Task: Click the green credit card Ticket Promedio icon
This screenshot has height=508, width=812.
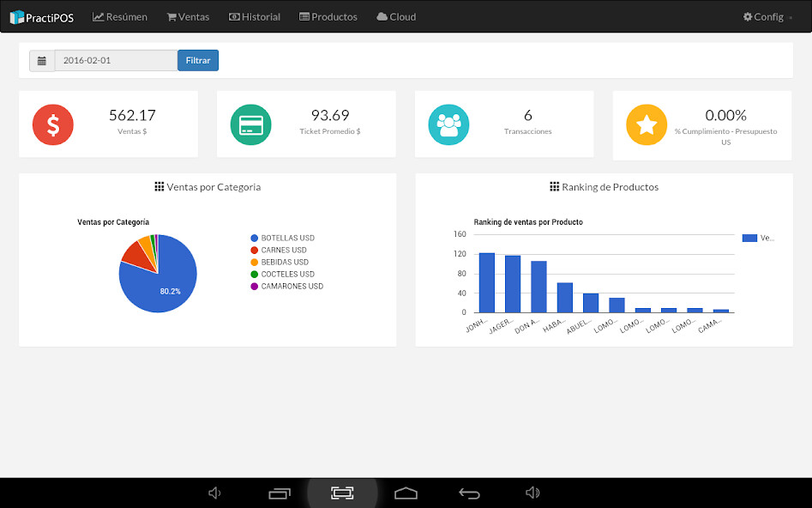Action: 250,124
